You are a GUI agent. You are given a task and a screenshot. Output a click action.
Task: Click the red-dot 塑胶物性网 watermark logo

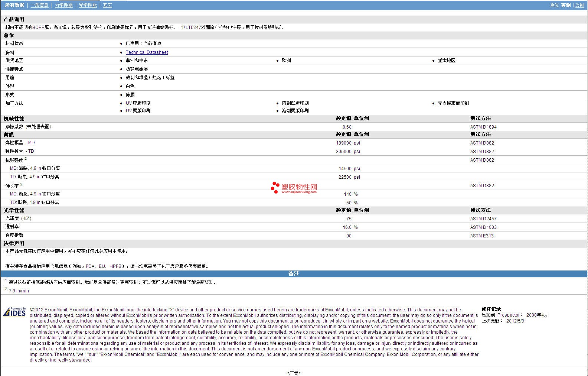(294, 188)
